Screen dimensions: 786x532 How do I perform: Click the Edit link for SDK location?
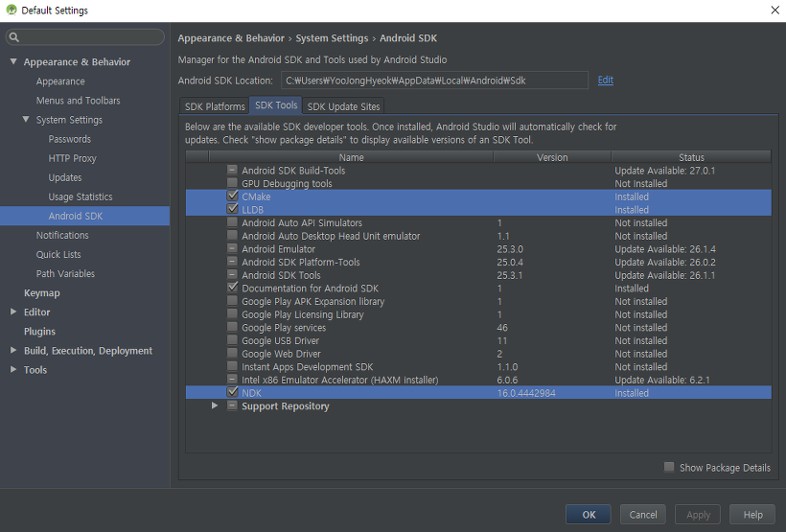(x=606, y=80)
